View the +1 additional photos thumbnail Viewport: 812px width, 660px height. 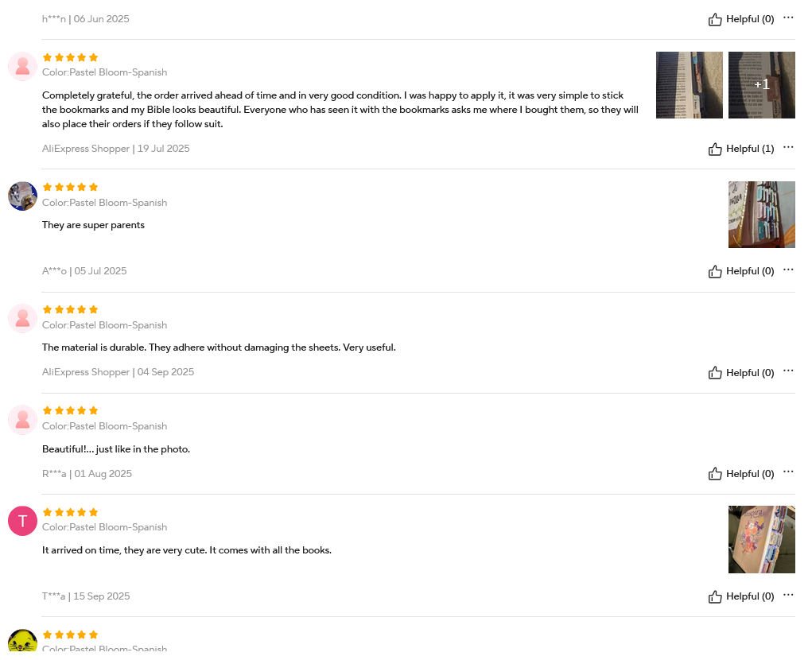761,85
